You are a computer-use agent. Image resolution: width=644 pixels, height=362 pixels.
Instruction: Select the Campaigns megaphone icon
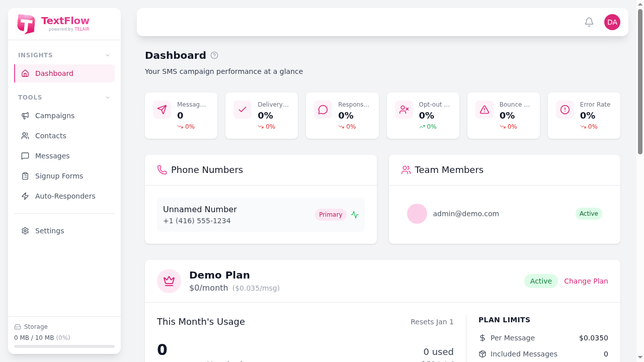tap(25, 116)
